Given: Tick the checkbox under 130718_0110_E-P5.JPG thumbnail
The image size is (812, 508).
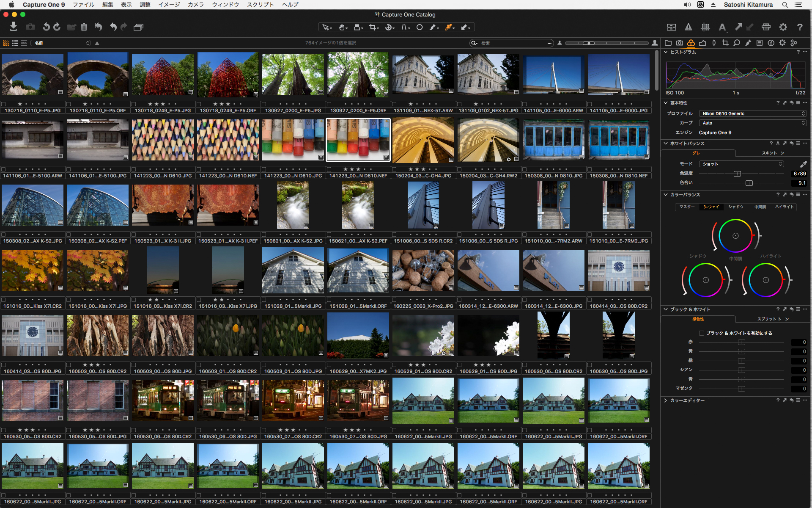Looking at the screenshot, I should (x=4, y=104).
